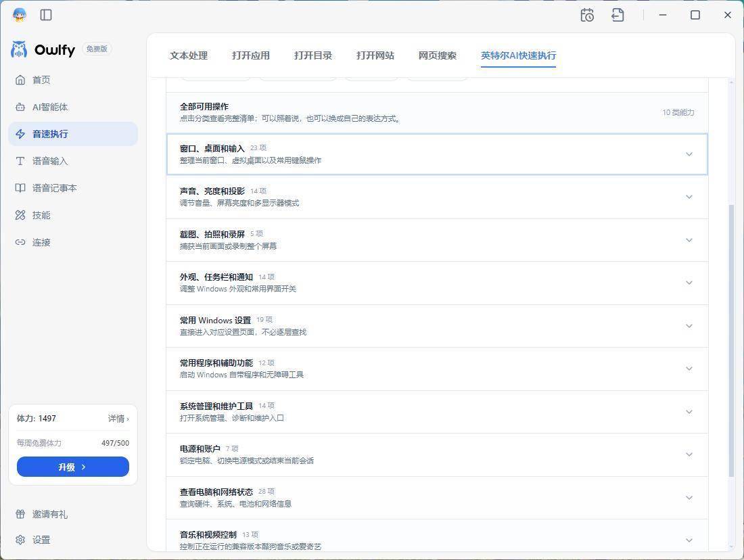This screenshot has height=560, width=744.
Task: Expand chevron for 电源和账户
Action: (x=689, y=454)
